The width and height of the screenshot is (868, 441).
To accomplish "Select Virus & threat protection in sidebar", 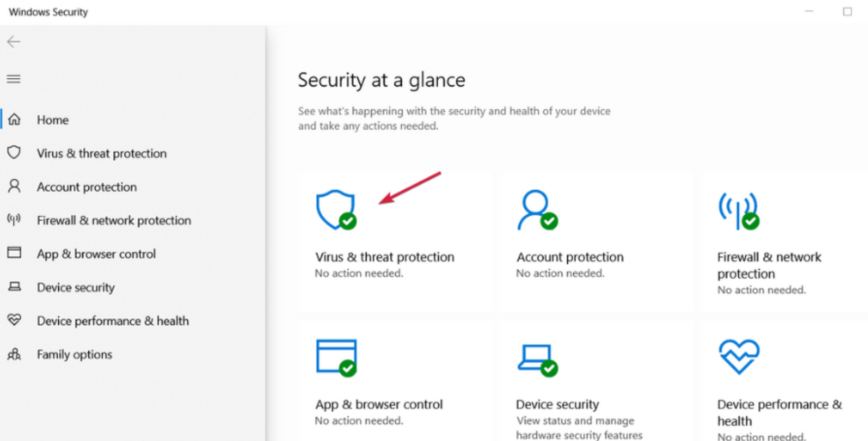I will click(102, 153).
